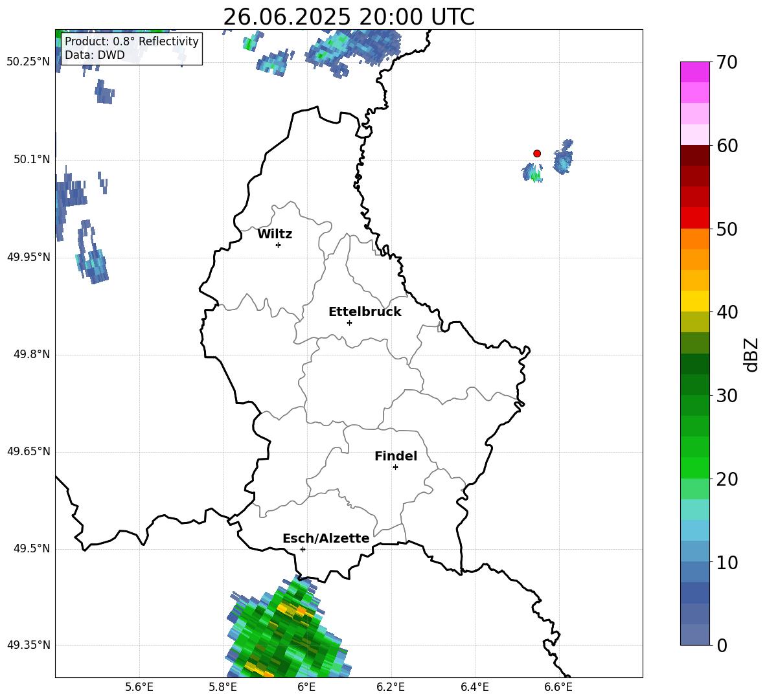Pick the turquoise colorbar segment near 16
767x700 pixels.
tap(694, 510)
